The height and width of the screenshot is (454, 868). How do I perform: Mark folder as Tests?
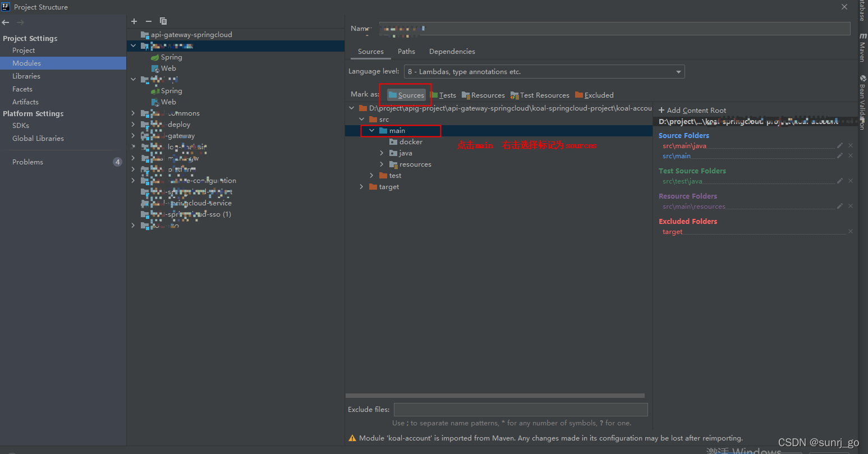(443, 95)
